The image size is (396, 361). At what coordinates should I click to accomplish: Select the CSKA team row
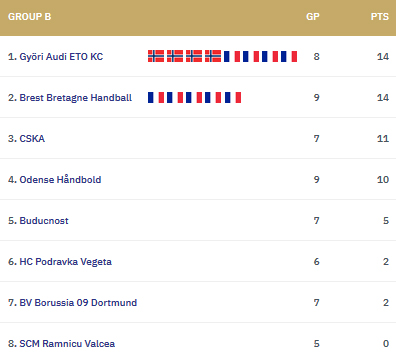[198, 138]
